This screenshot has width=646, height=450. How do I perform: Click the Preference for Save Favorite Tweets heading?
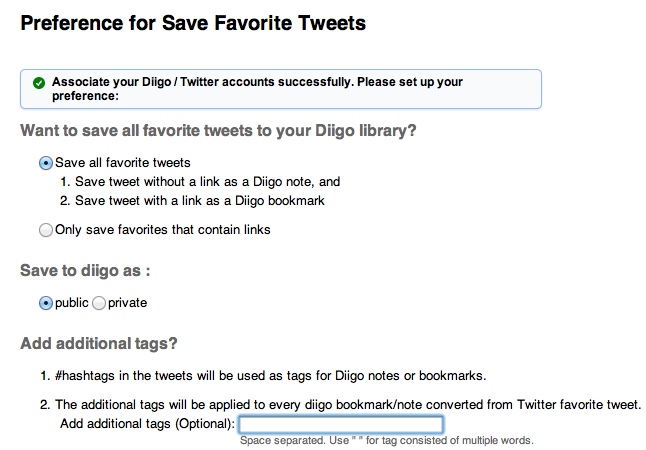tap(193, 23)
